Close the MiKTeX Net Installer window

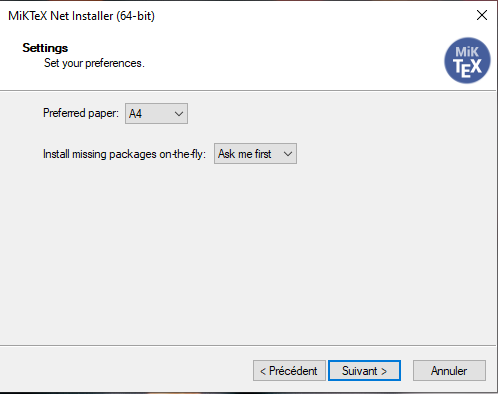click(482, 15)
